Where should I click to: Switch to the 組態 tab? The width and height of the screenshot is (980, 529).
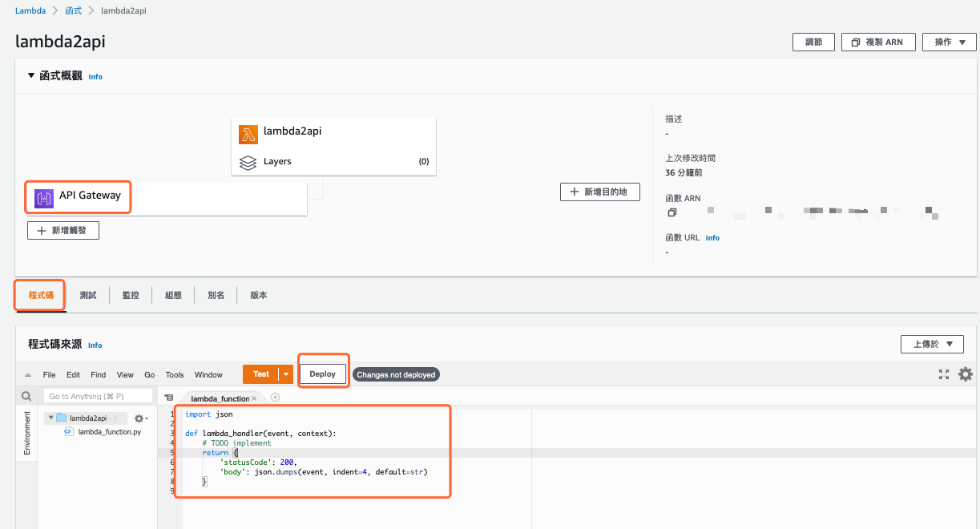173,295
